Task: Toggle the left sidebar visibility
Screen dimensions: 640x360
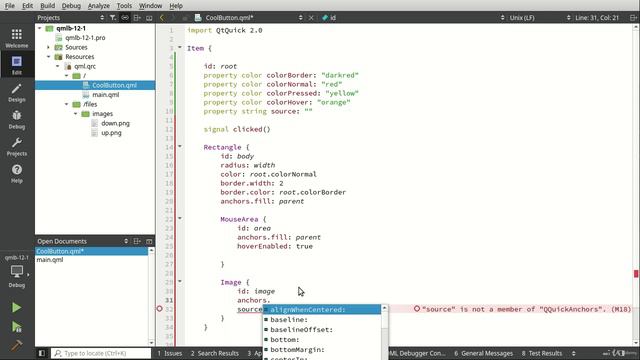Action: (42, 353)
